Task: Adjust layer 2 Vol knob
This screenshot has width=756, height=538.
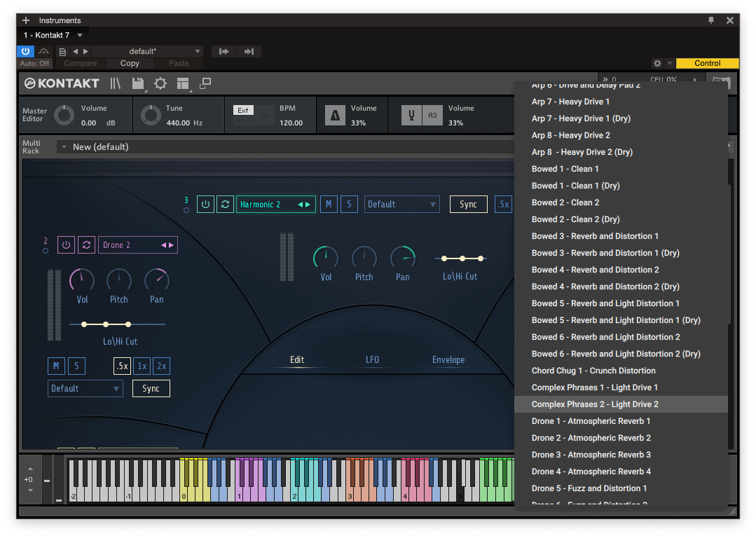Action: coord(82,280)
